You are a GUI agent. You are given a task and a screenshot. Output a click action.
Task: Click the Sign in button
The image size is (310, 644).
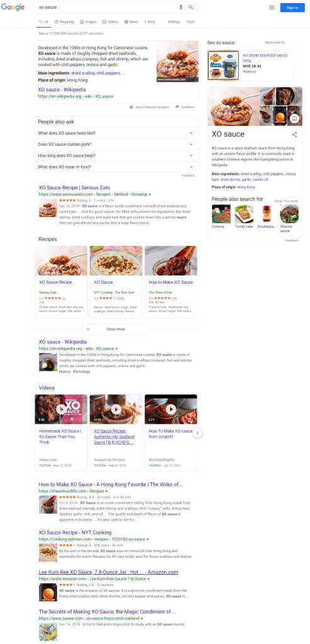point(292,8)
